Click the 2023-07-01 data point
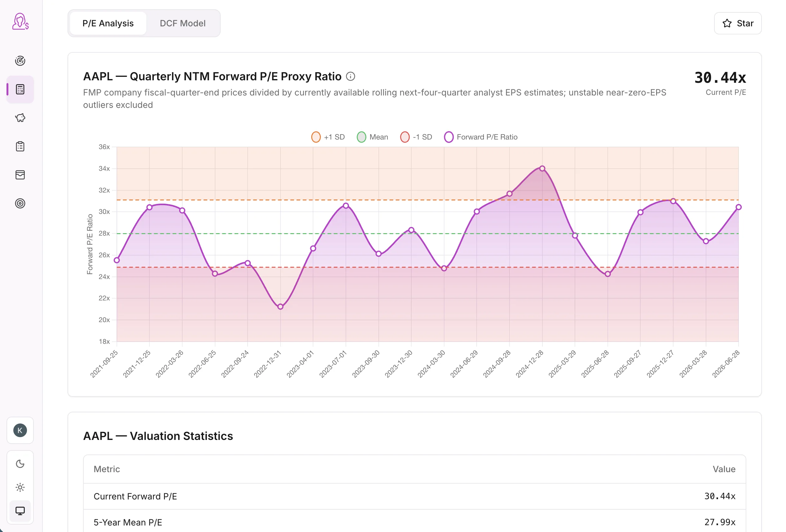Image resolution: width=786 pixels, height=532 pixels. pyautogui.click(x=346, y=206)
